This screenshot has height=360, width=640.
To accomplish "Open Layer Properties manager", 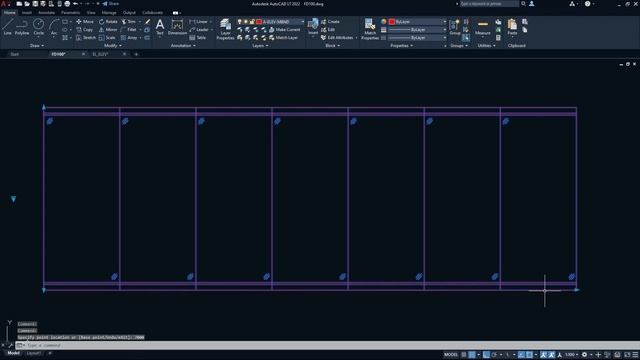I will (225, 29).
